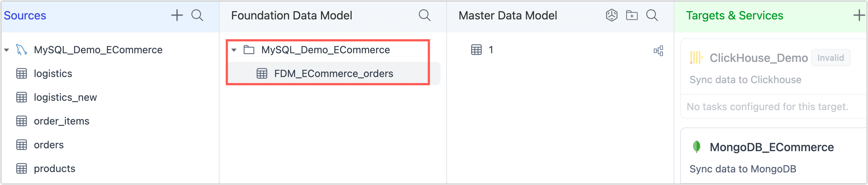This screenshot has width=868, height=185.
Task: Click the Invalid status badge
Action: pyautogui.click(x=831, y=58)
